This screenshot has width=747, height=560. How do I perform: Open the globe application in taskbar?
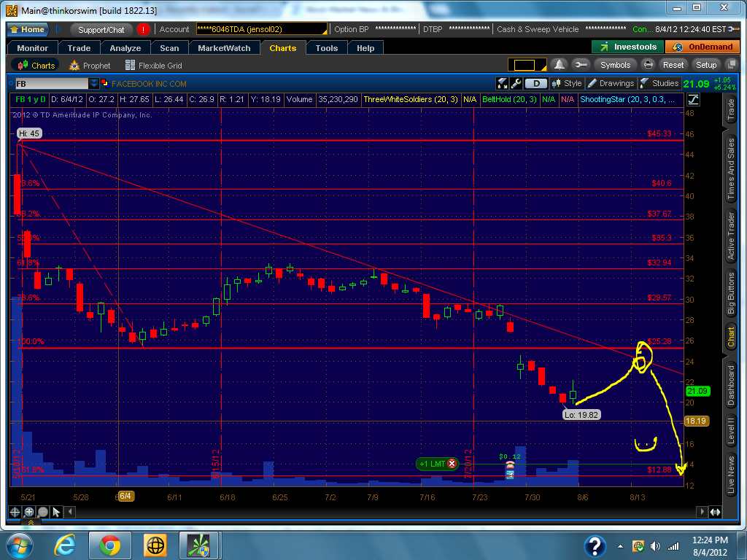(155, 545)
